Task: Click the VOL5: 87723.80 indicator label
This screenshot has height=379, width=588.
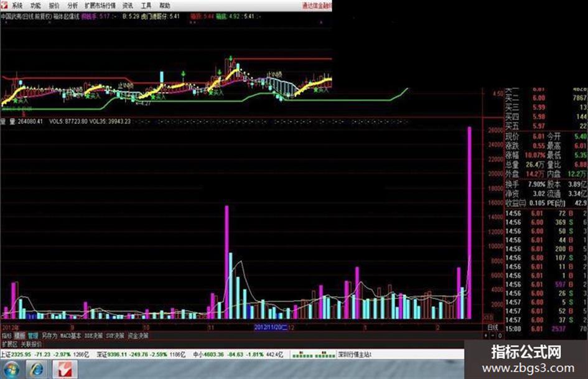Action: coord(68,121)
